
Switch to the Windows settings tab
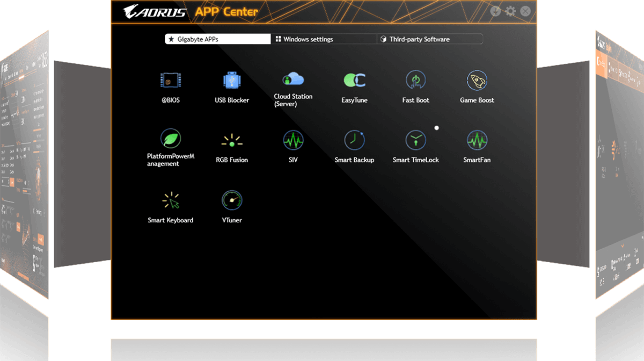324,39
